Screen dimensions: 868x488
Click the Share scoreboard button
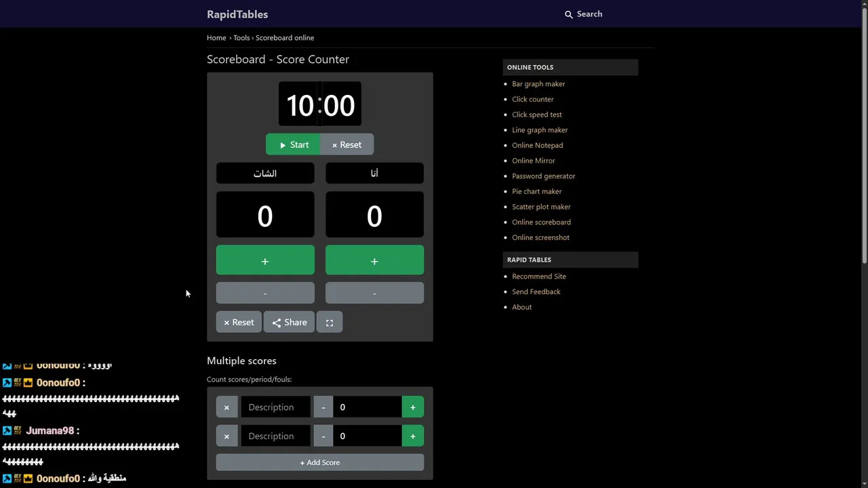pos(289,323)
